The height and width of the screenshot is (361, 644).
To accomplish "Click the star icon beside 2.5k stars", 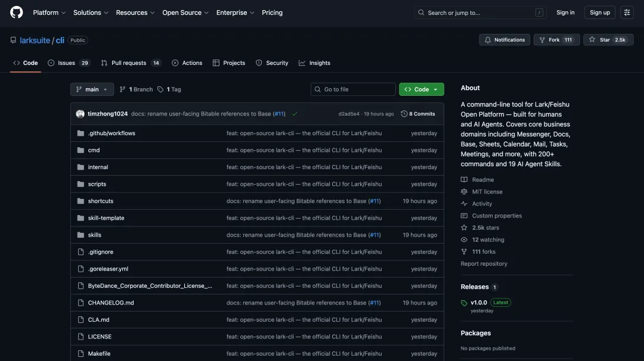I will (x=464, y=228).
